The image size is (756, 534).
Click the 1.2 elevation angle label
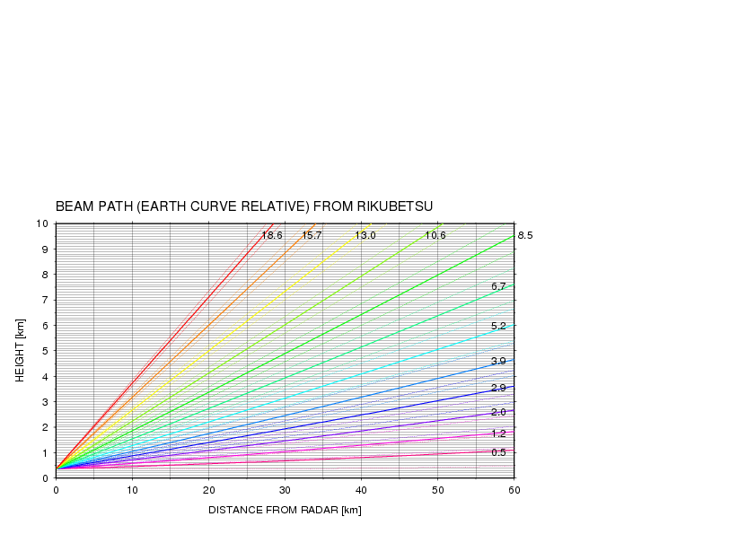[498, 433]
